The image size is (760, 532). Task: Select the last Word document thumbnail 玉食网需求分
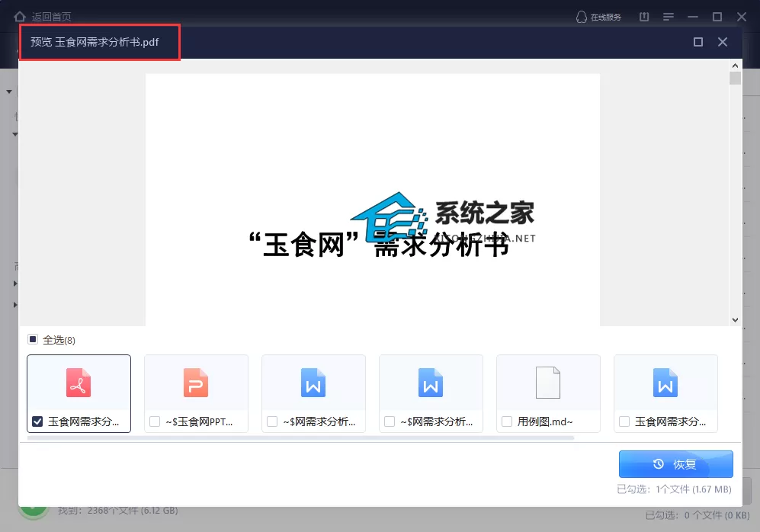click(665, 393)
